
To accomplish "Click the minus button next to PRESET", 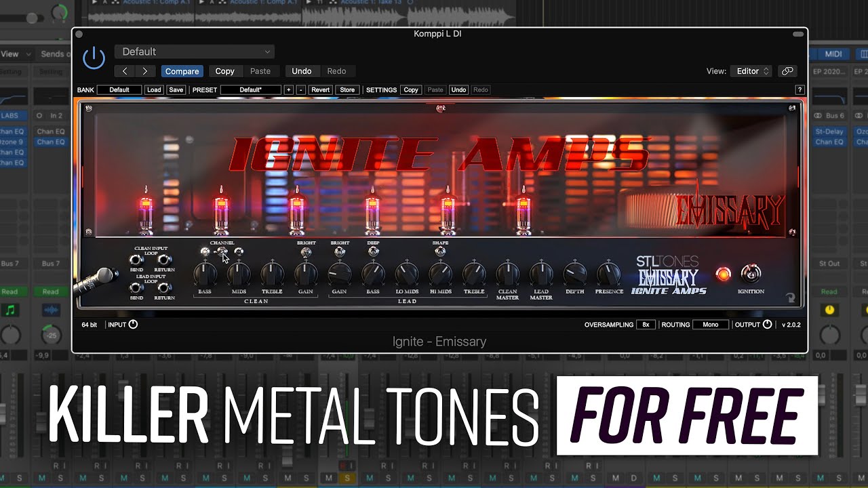I will 301,89.
